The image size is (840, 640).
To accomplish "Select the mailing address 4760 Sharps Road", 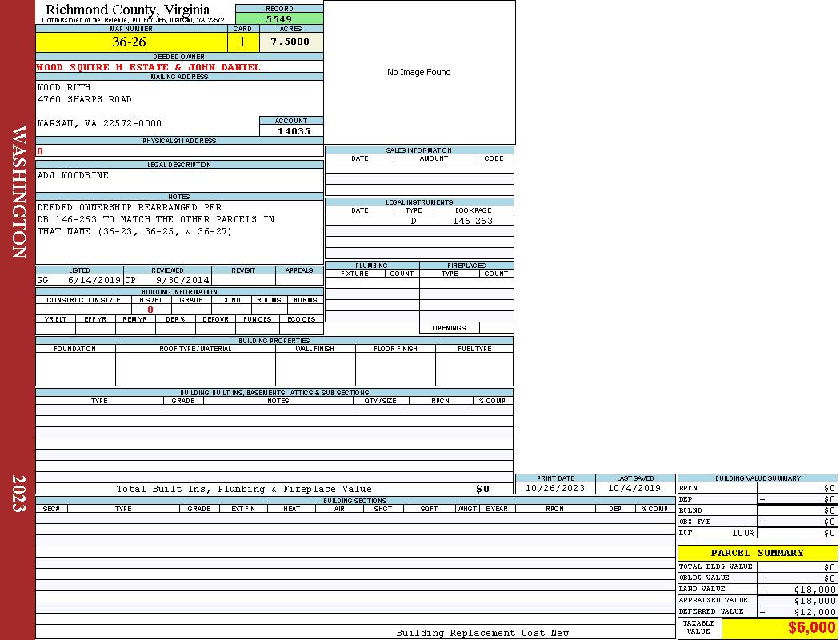I will coord(85,99).
